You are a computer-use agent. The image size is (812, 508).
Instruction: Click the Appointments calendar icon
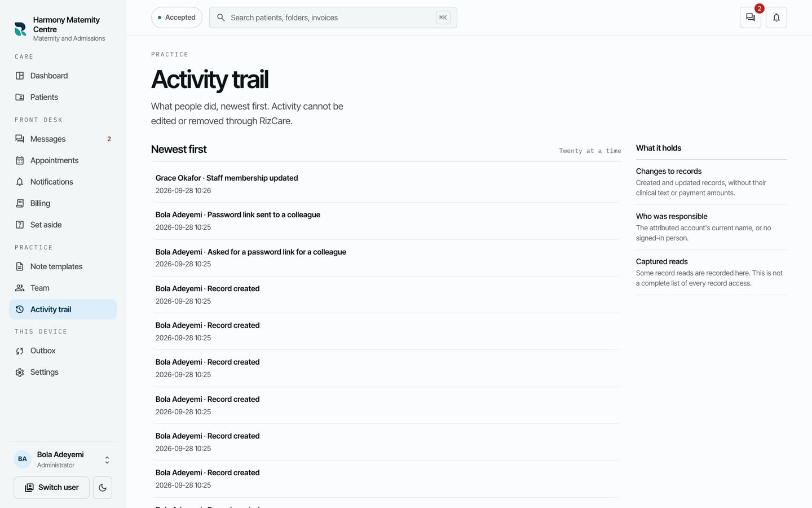(x=20, y=160)
